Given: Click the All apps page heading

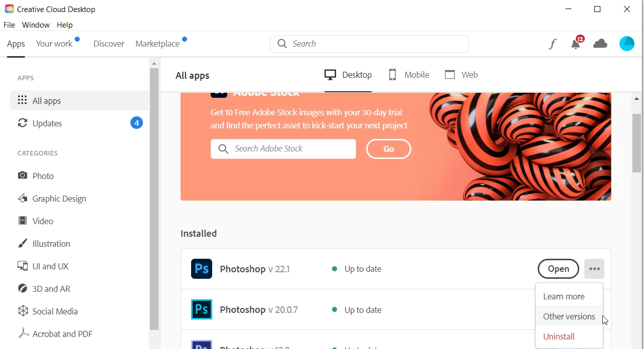Looking at the screenshot, I should pos(193,76).
